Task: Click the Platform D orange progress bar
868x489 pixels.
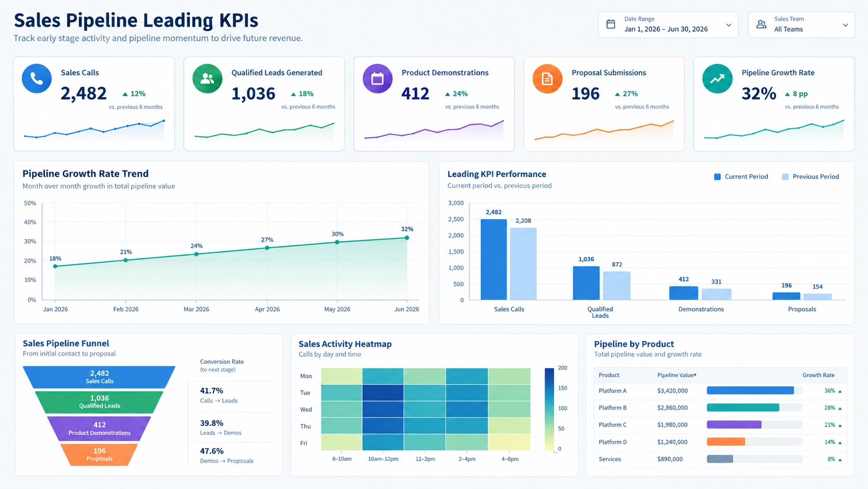Action: 726,442
